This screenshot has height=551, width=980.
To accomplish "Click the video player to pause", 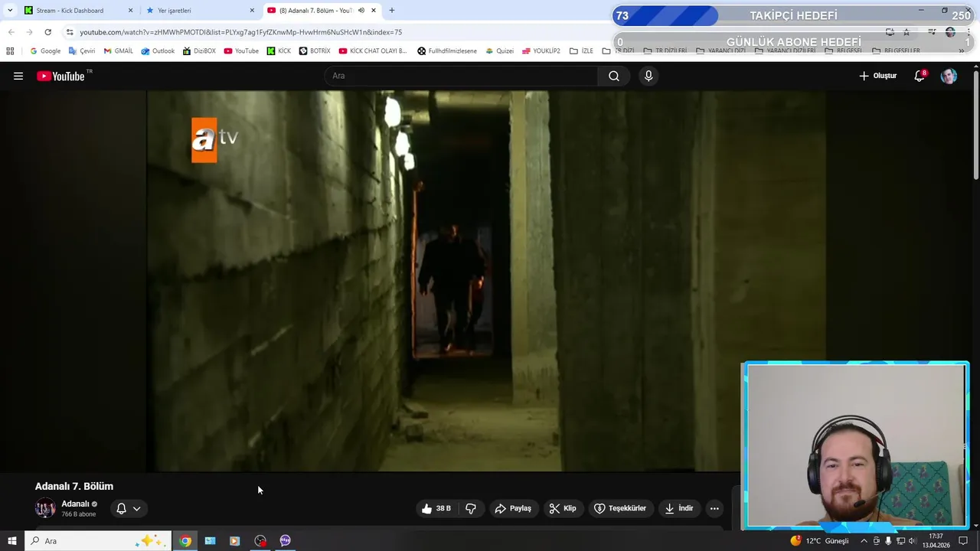I will pos(486,281).
